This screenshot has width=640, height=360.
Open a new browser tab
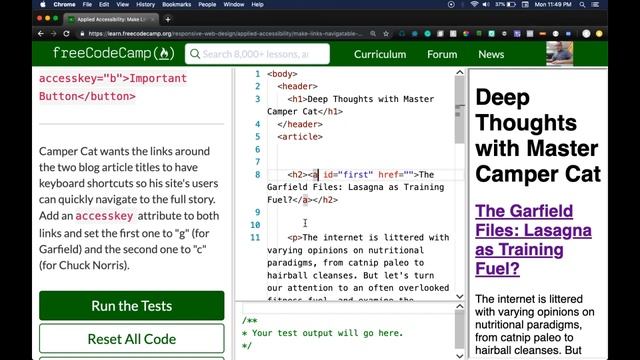[168, 19]
